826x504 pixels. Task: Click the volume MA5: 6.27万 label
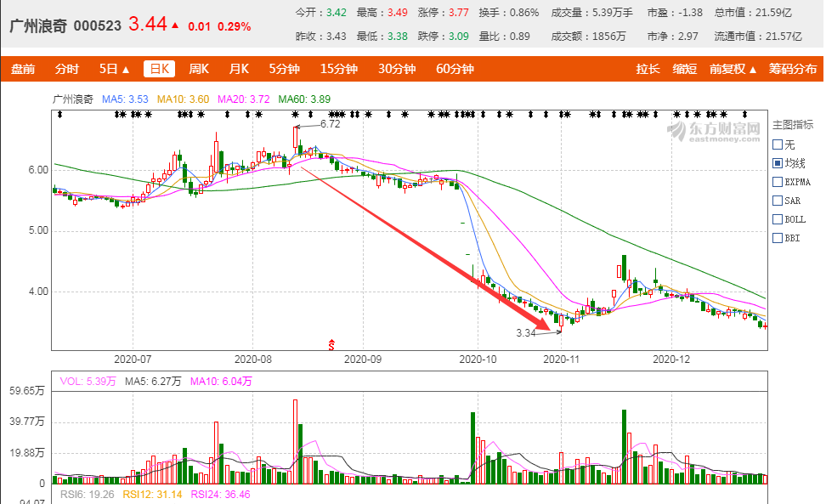tap(153, 382)
